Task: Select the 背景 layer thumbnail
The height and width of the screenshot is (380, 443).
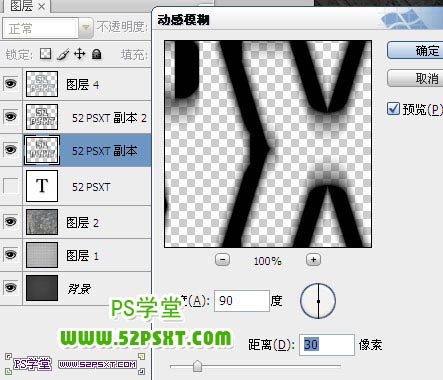Action: coord(42,288)
